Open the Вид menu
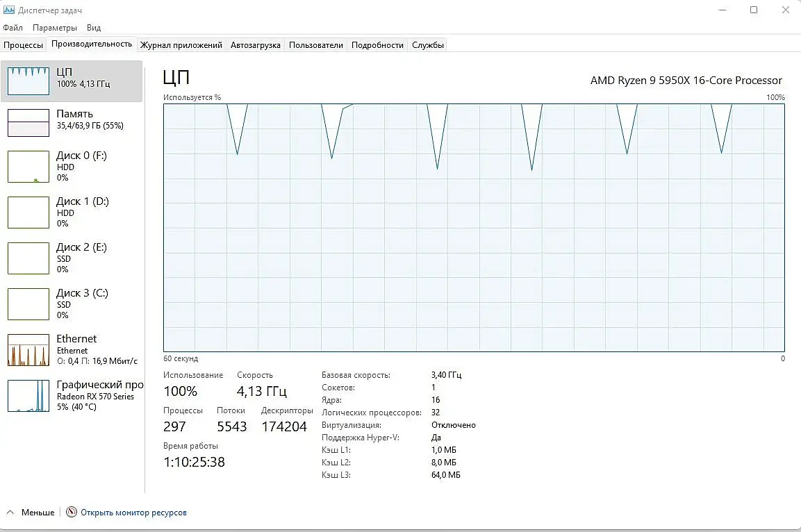 tap(94, 28)
